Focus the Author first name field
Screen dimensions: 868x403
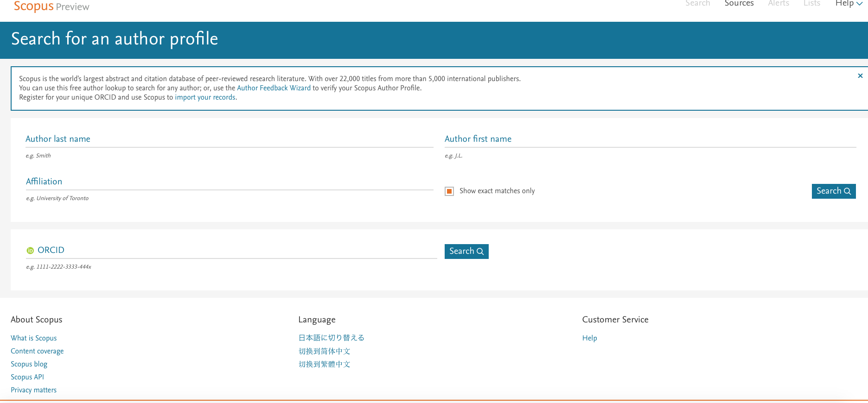click(x=651, y=139)
